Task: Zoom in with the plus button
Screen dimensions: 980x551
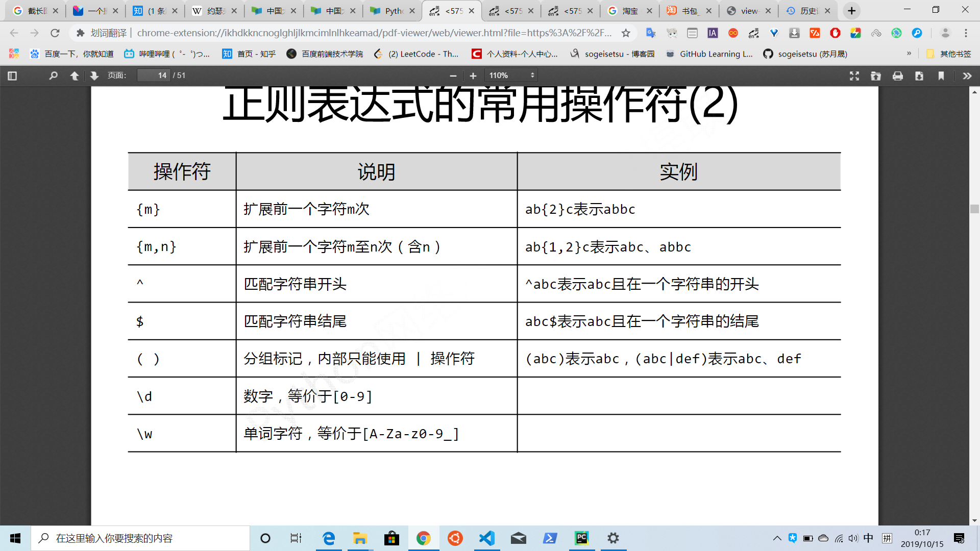Action: click(x=473, y=76)
